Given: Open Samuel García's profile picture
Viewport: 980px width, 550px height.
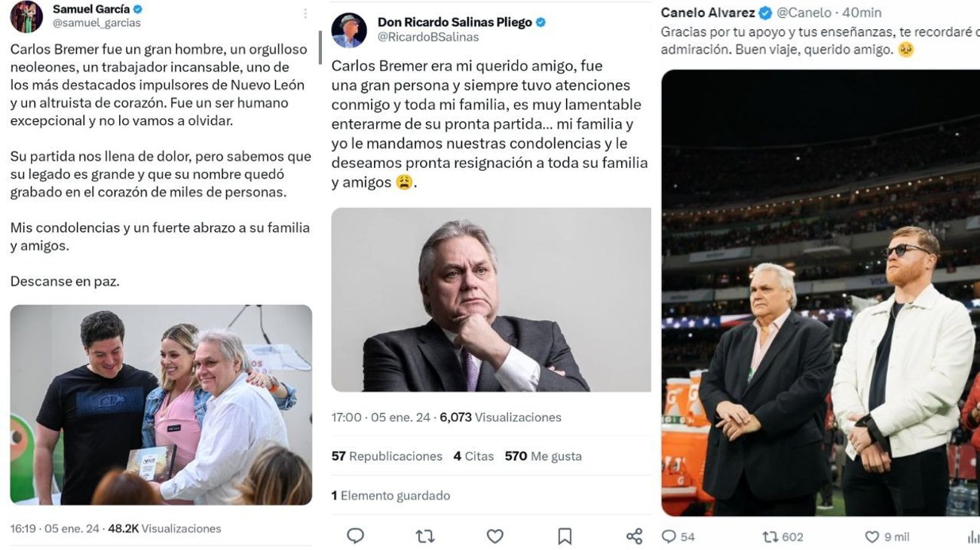Looking at the screenshot, I should coord(25,17).
